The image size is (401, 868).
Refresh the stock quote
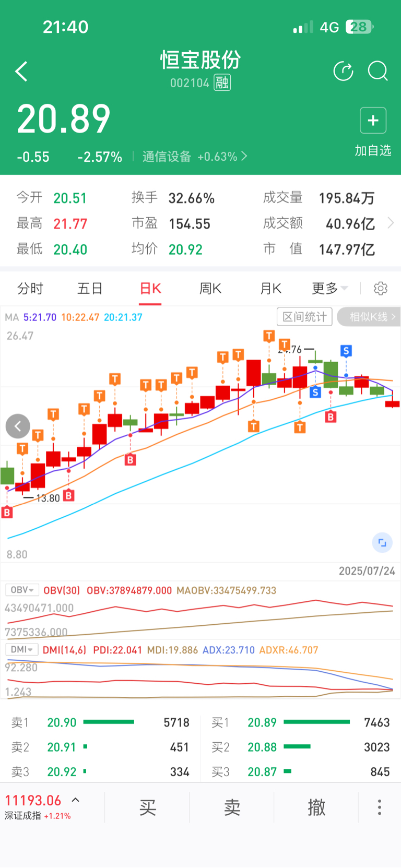343,71
